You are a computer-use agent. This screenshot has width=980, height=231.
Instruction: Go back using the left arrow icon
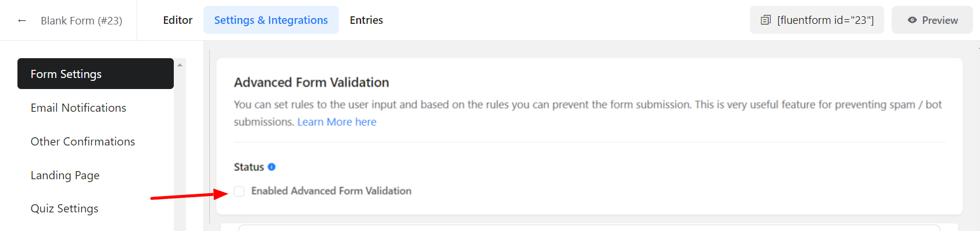coord(22,20)
